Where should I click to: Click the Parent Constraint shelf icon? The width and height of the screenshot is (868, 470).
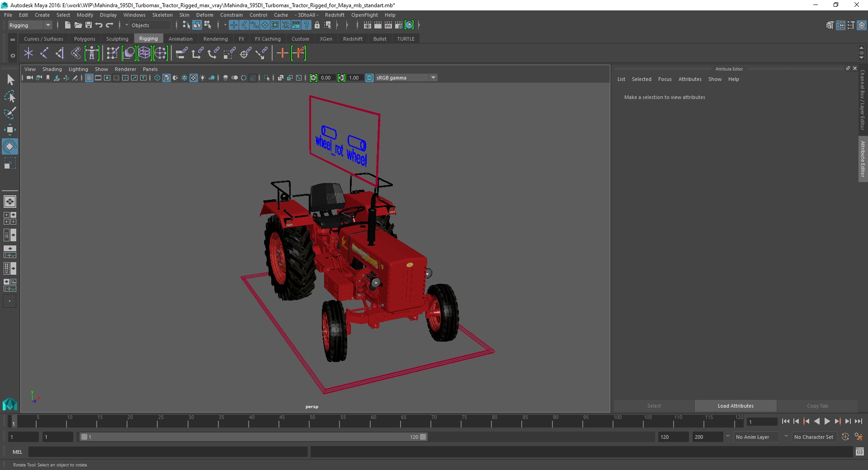181,53
